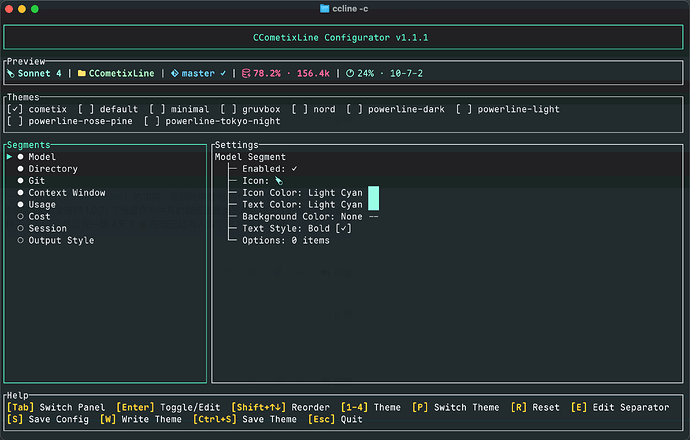Click the [W] Write Theme shortcut

pos(141,419)
